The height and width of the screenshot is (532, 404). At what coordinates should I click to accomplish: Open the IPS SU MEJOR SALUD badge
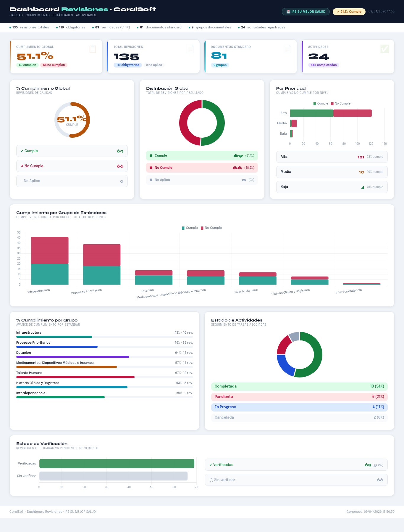point(306,12)
